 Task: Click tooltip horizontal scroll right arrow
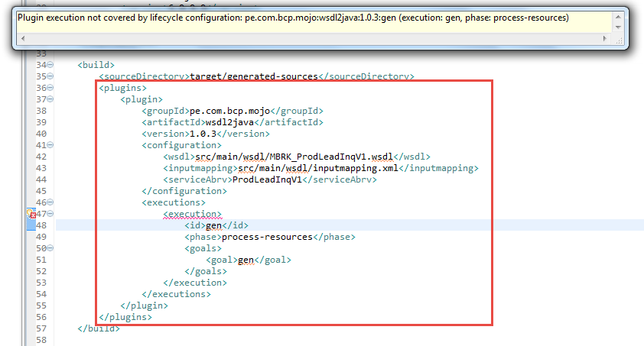point(604,38)
